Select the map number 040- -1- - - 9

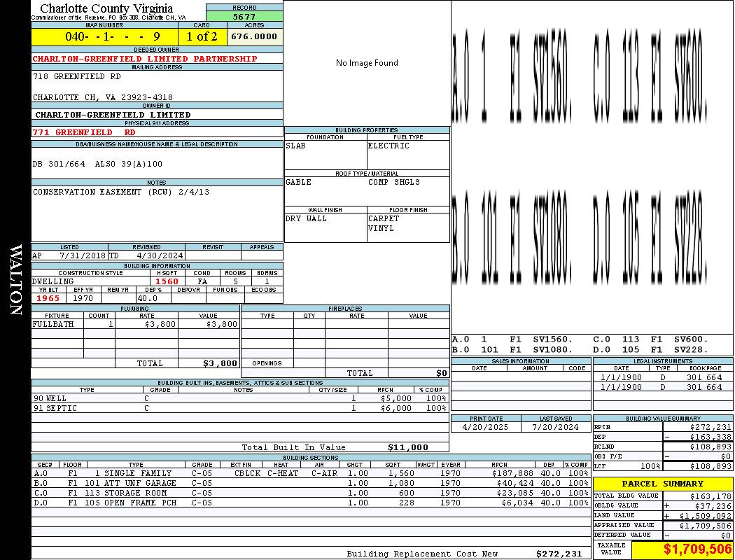(113, 36)
